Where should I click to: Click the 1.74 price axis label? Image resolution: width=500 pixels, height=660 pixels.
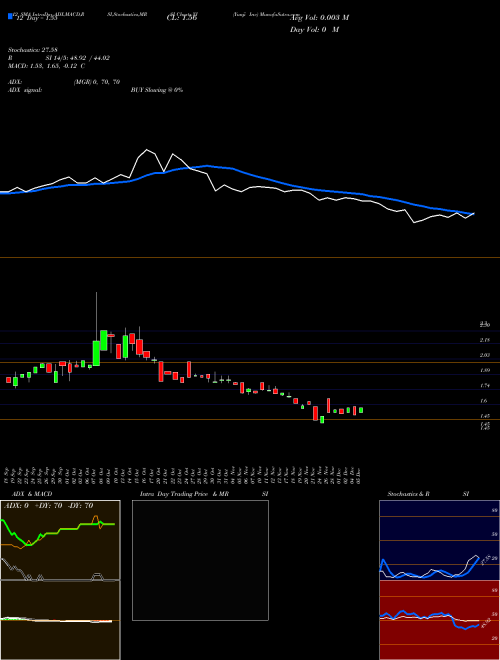(485, 386)
